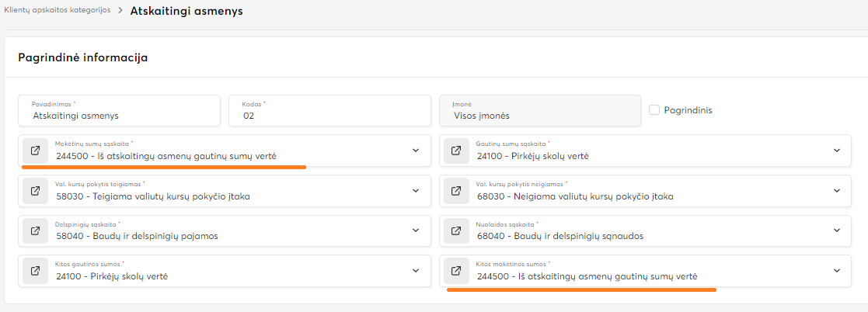Open linked account for Gautinų sumų sąskaita
Image resolution: width=868 pixels, height=312 pixels.
coord(456,151)
